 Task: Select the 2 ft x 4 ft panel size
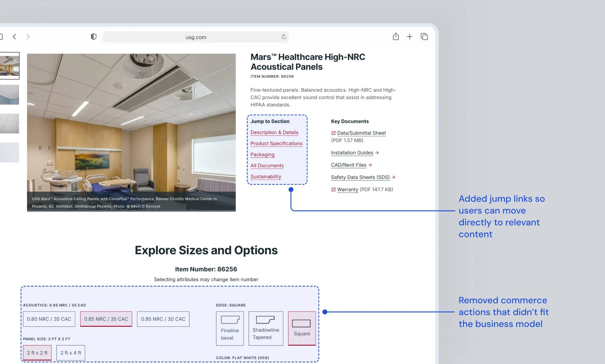[x=71, y=353]
